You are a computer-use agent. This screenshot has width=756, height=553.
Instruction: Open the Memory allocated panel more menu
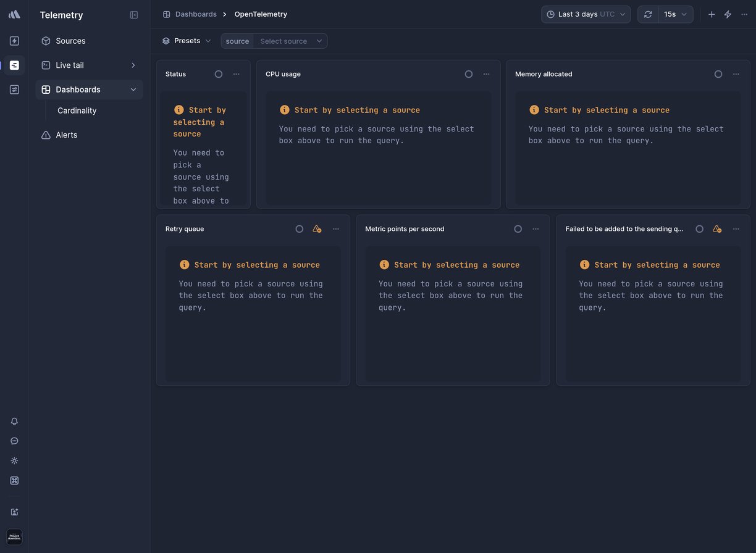pos(736,74)
